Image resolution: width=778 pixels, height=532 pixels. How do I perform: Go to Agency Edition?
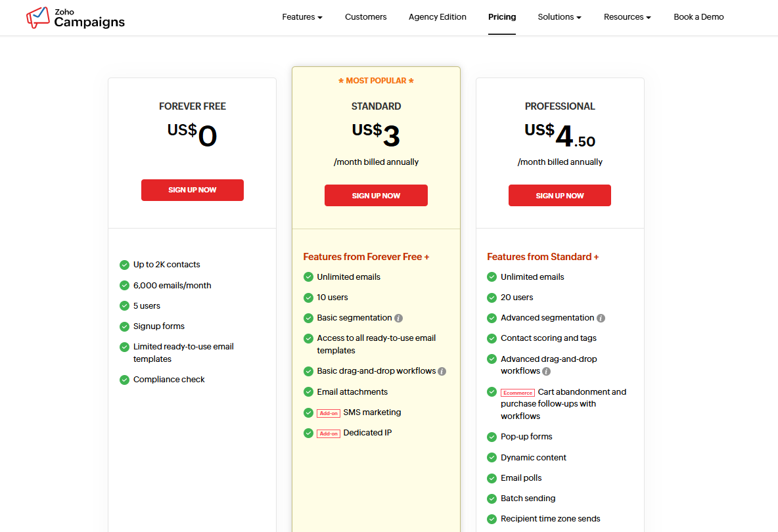pyautogui.click(x=438, y=17)
